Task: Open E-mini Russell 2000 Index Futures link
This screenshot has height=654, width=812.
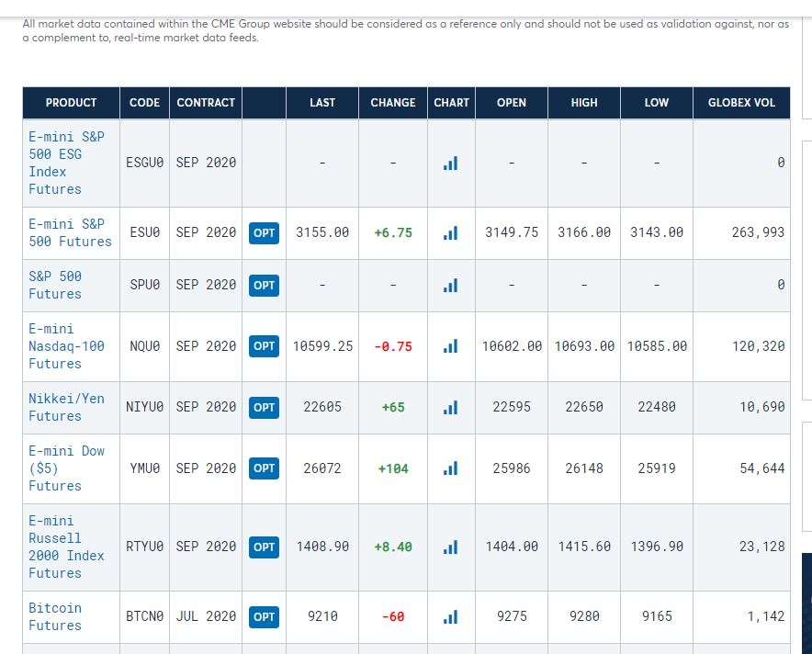Action: pos(67,547)
